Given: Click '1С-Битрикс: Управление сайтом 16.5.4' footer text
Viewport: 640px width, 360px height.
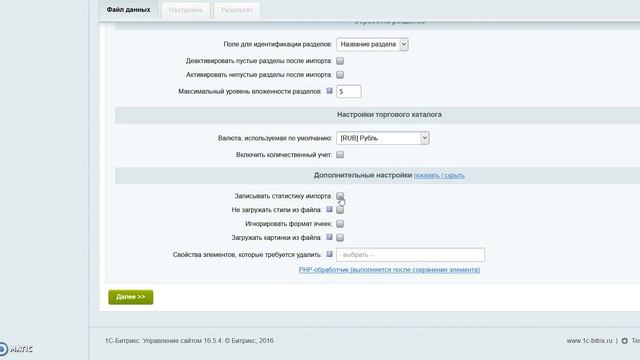Looking at the screenshot, I should (x=164, y=341).
